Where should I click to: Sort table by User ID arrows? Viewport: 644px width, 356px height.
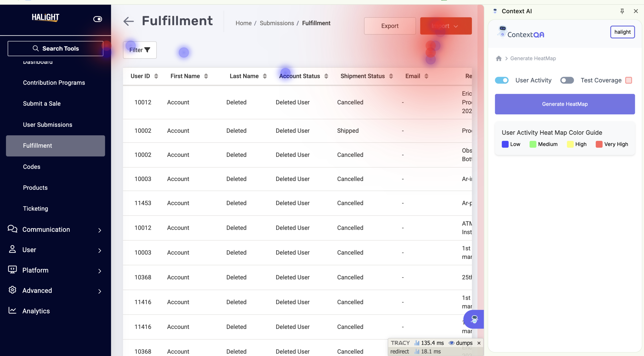pyautogui.click(x=156, y=76)
